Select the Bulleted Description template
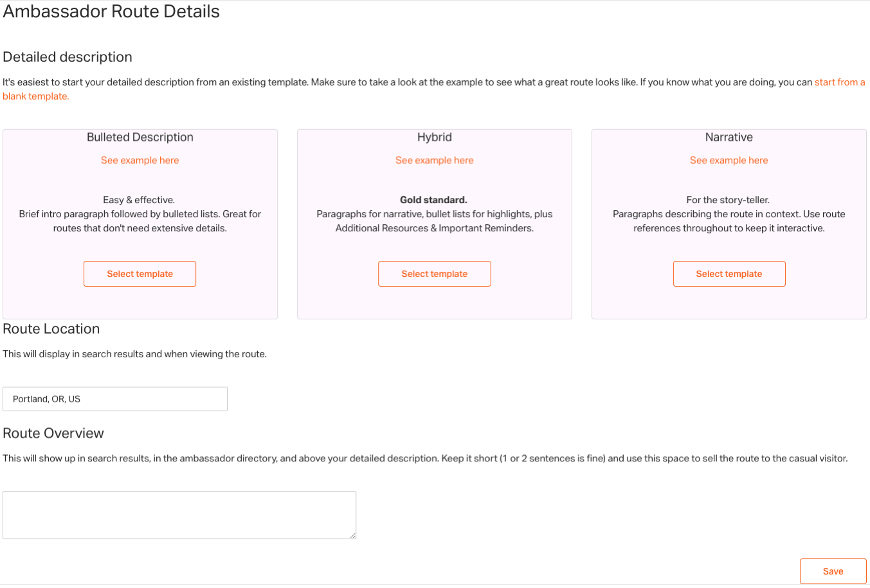 coord(140,274)
